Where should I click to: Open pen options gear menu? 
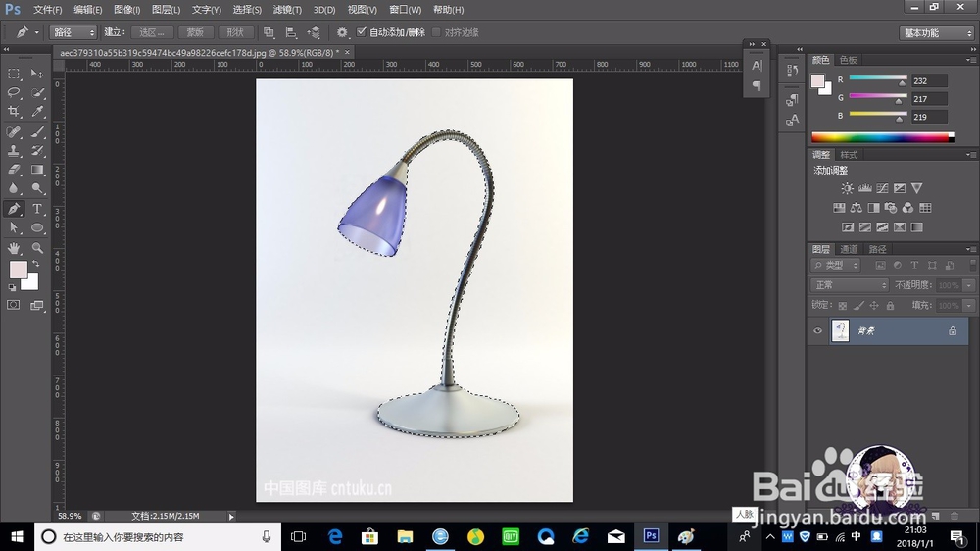click(x=342, y=32)
